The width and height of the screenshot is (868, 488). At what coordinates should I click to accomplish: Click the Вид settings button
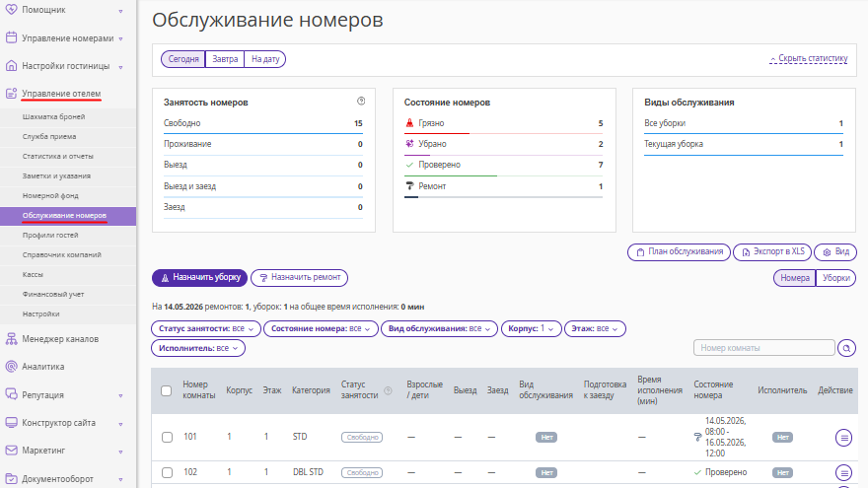click(x=835, y=251)
